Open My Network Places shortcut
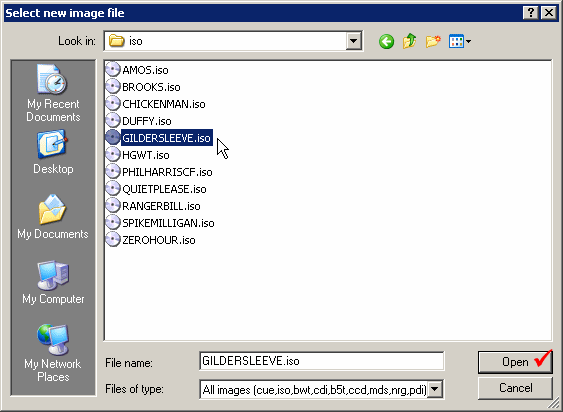Screen dimensions: 563x412 (53, 353)
